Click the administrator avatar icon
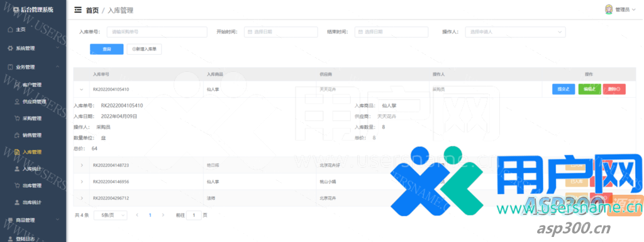 pyautogui.click(x=609, y=9)
